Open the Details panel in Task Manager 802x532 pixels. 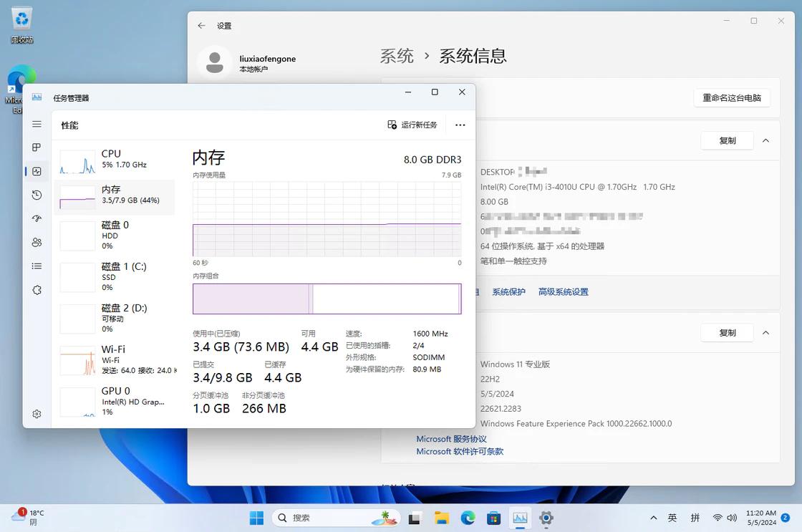[x=37, y=266]
